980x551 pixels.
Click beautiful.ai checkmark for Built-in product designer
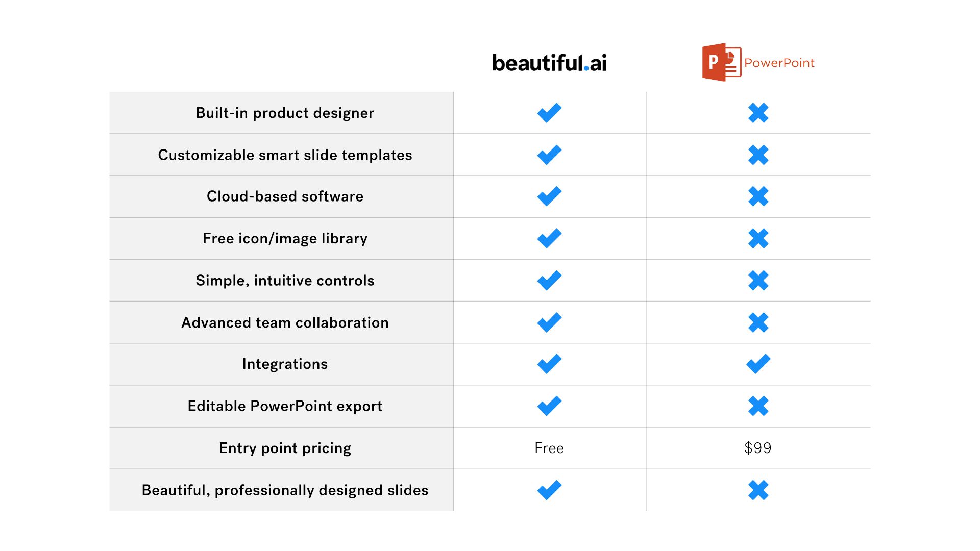click(549, 113)
